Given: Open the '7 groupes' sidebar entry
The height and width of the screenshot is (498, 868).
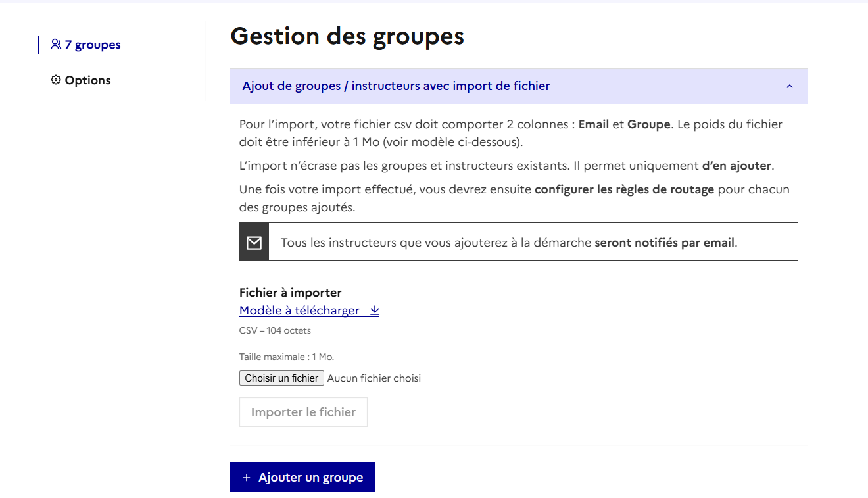Looking at the screenshot, I should 92,45.
